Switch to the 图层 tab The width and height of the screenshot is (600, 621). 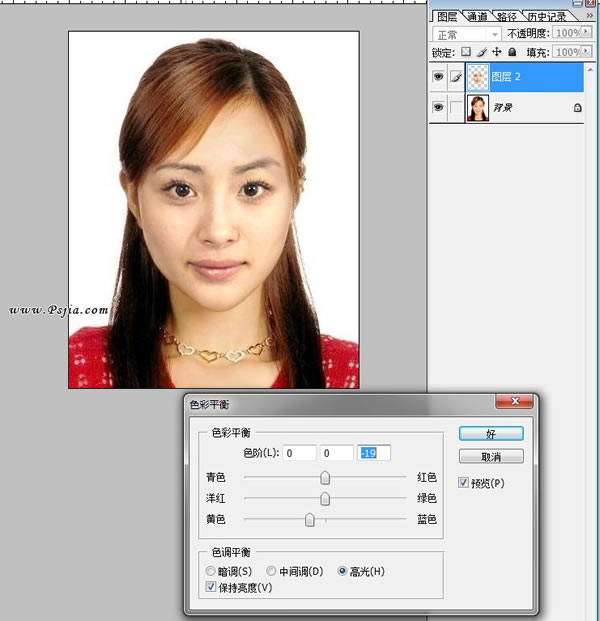[x=447, y=17]
